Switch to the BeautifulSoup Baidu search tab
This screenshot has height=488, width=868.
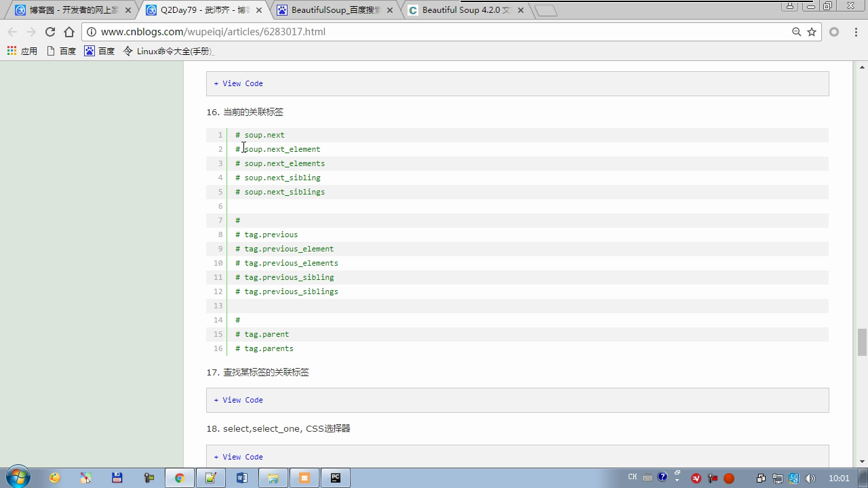point(335,10)
